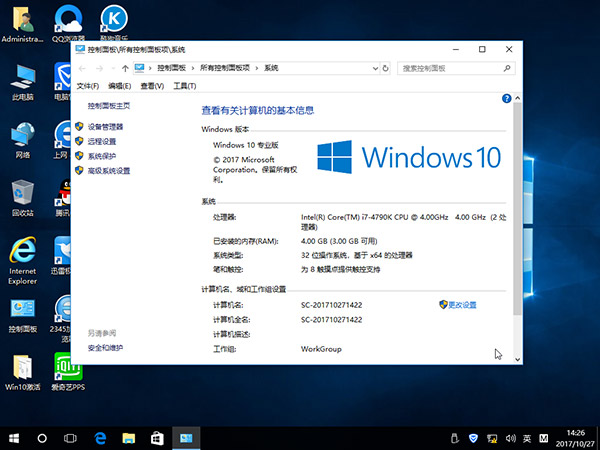Click the 更改设置 link
The image size is (600, 450).
pyautogui.click(x=462, y=304)
